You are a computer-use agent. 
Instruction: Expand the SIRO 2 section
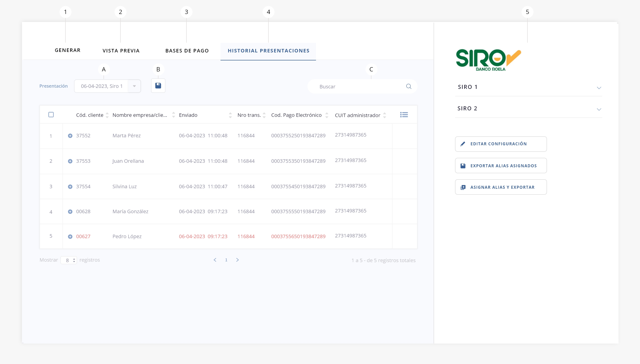tap(598, 109)
